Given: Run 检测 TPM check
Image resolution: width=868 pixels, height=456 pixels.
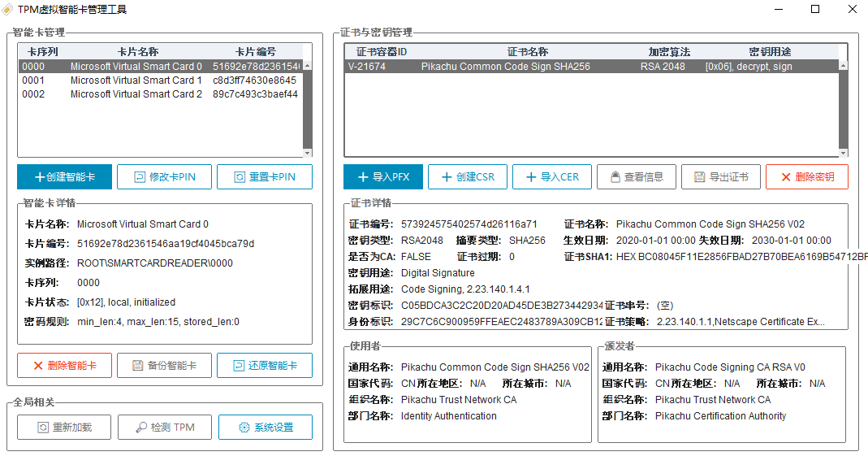Looking at the screenshot, I should 164,428.
